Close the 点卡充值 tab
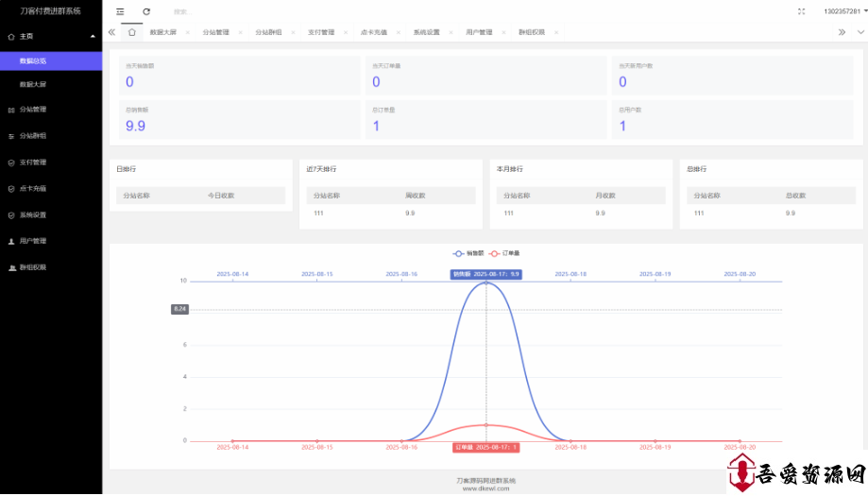The image size is (868, 496). [x=398, y=33]
